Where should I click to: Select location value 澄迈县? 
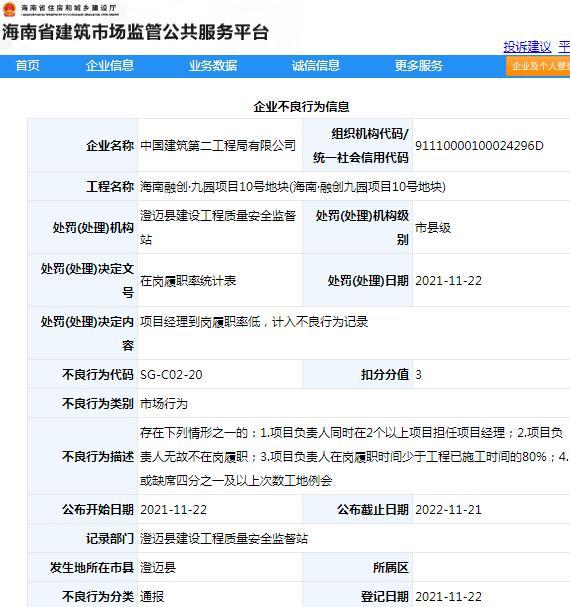(158, 568)
